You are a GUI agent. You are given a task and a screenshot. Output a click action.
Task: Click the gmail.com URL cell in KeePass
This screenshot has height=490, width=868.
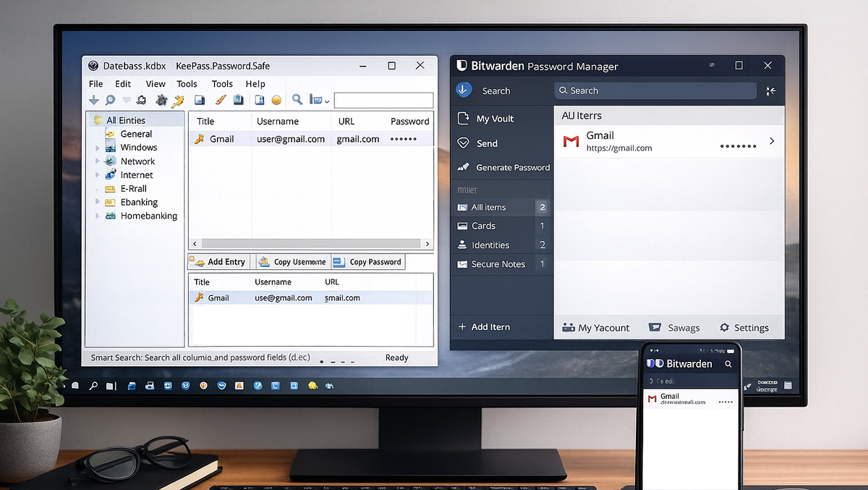point(357,139)
